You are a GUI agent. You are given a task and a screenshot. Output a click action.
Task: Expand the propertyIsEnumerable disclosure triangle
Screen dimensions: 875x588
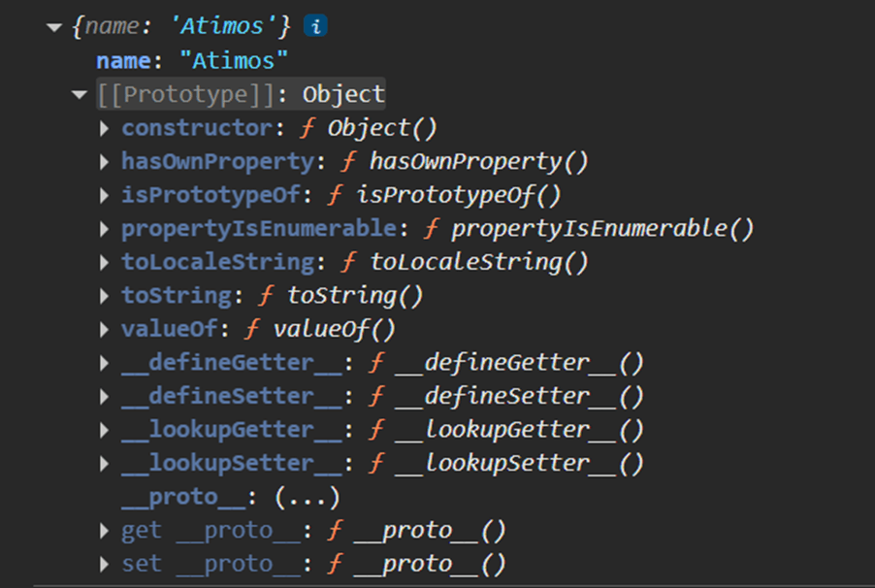pyautogui.click(x=105, y=229)
